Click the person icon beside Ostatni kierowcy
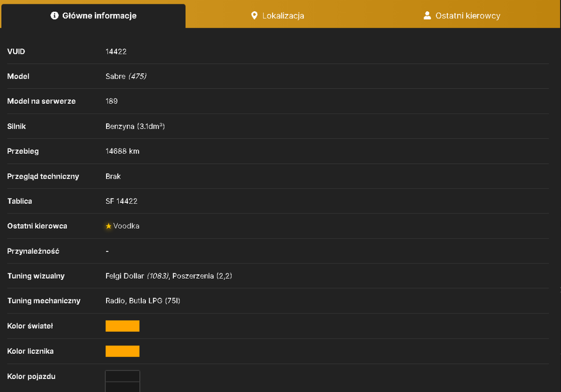 (x=427, y=15)
